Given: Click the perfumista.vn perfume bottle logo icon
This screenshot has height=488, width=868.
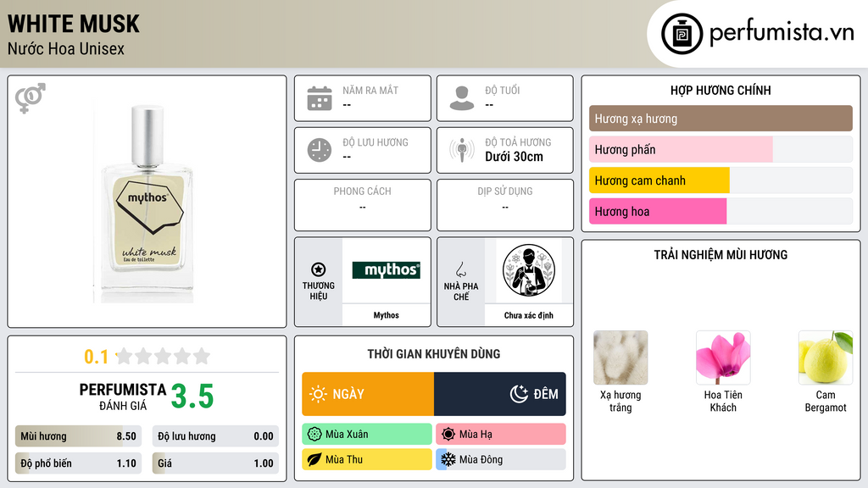Looking at the screenshot, I should 682,34.
